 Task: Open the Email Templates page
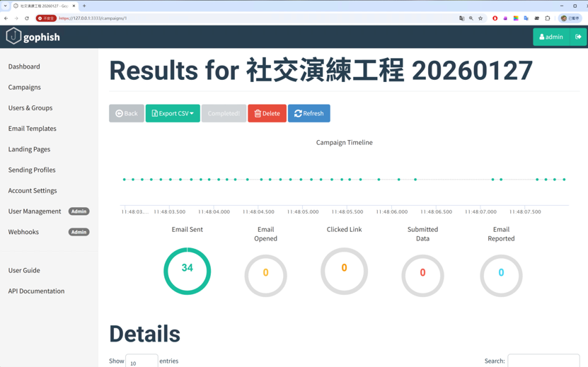click(x=33, y=128)
